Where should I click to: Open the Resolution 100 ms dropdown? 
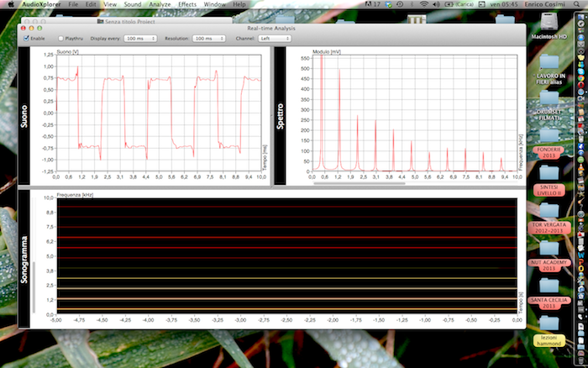tap(209, 39)
